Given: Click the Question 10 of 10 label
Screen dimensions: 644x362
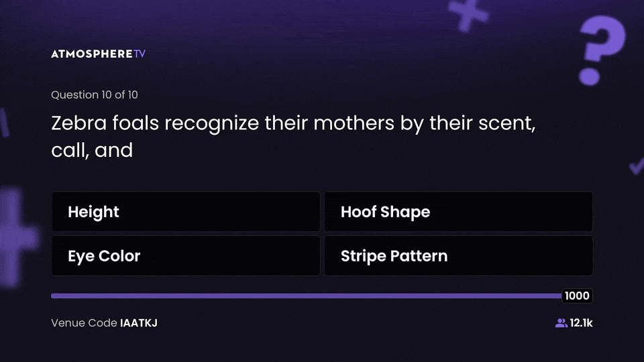Looking at the screenshot, I should pyautogui.click(x=95, y=95).
